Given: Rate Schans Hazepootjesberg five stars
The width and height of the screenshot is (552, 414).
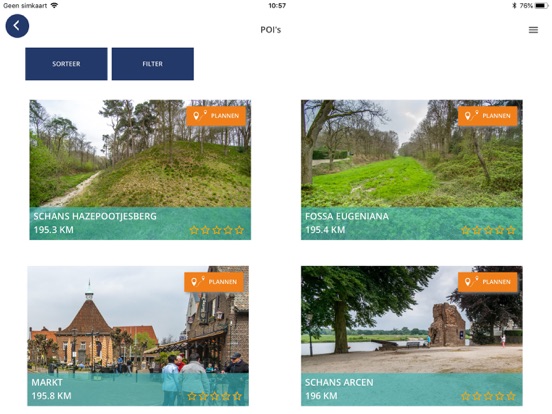Looking at the screenshot, I should pyautogui.click(x=239, y=230).
